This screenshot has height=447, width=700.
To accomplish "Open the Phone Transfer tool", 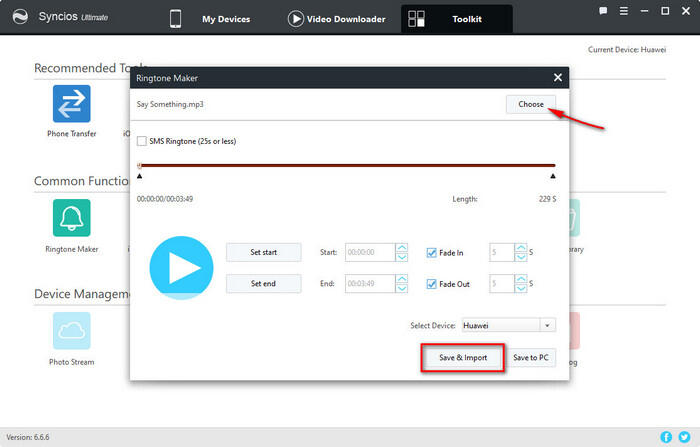I will (71, 104).
